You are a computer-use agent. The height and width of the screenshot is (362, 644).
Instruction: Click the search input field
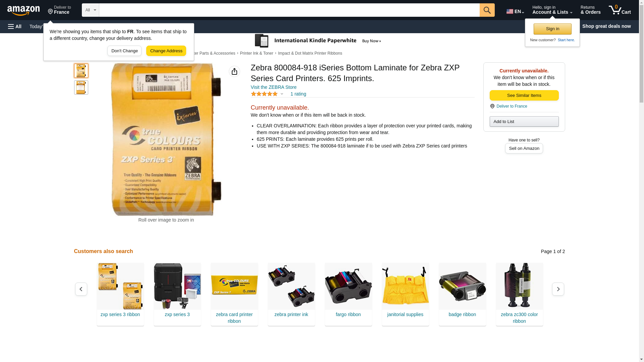(x=289, y=10)
